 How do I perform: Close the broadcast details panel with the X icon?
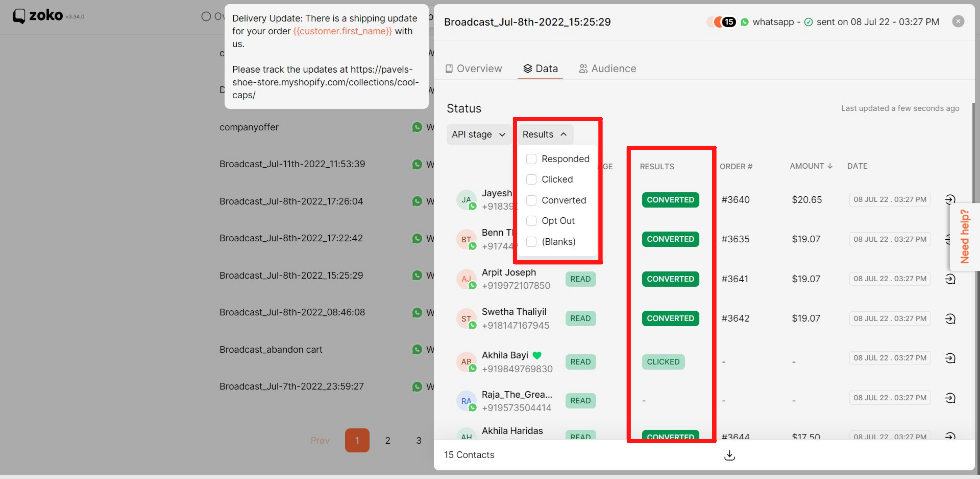click(958, 21)
